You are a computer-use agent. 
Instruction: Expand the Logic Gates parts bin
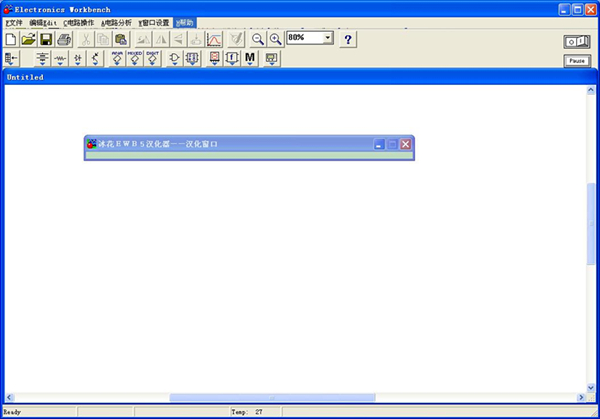(174, 59)
